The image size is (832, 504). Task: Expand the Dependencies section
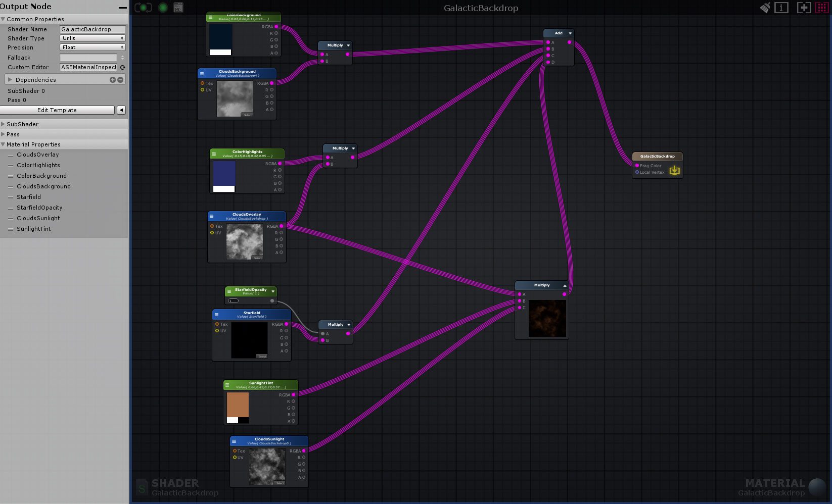pyautogui.click(x=10, y=80)
